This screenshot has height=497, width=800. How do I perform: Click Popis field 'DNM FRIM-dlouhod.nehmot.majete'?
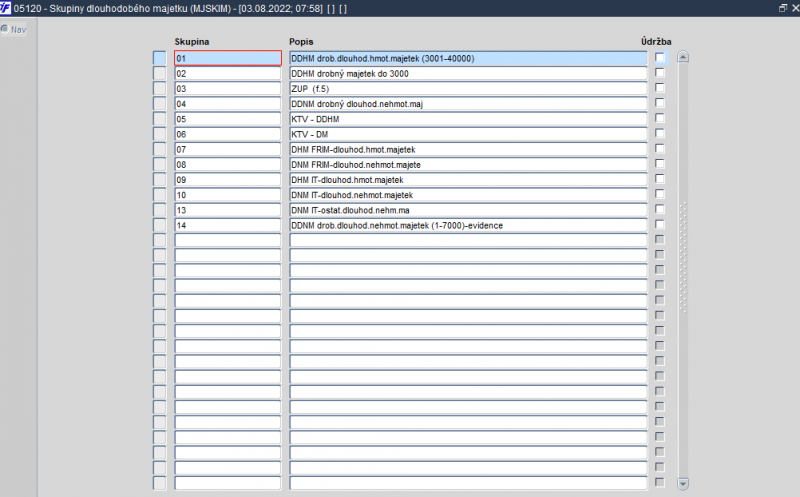click(x=468, y=164)
